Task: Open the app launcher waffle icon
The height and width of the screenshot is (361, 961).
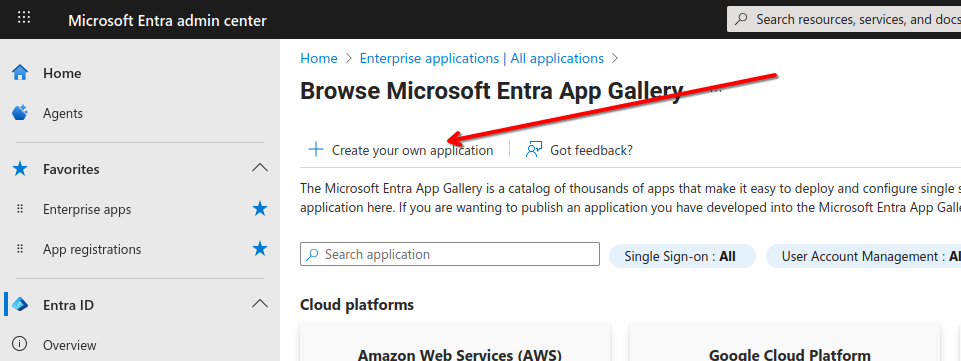Action: tap(24, 17)
